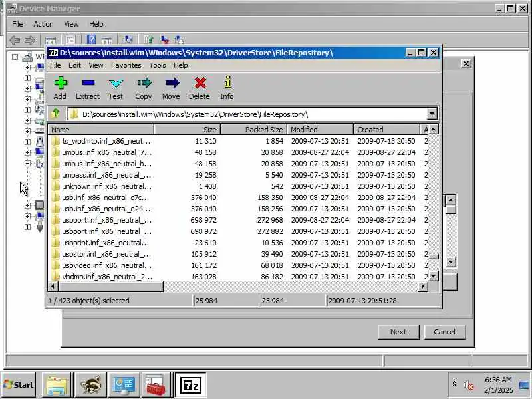Select umpass.inf_x86_neutral folder
This screenshot has width=532, height=399.
(x=238, y=175)
